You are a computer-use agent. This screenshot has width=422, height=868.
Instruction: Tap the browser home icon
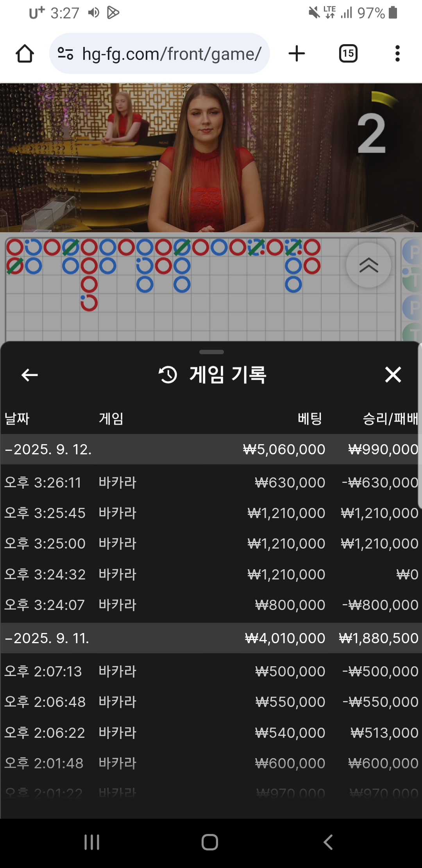click(25, 54)
